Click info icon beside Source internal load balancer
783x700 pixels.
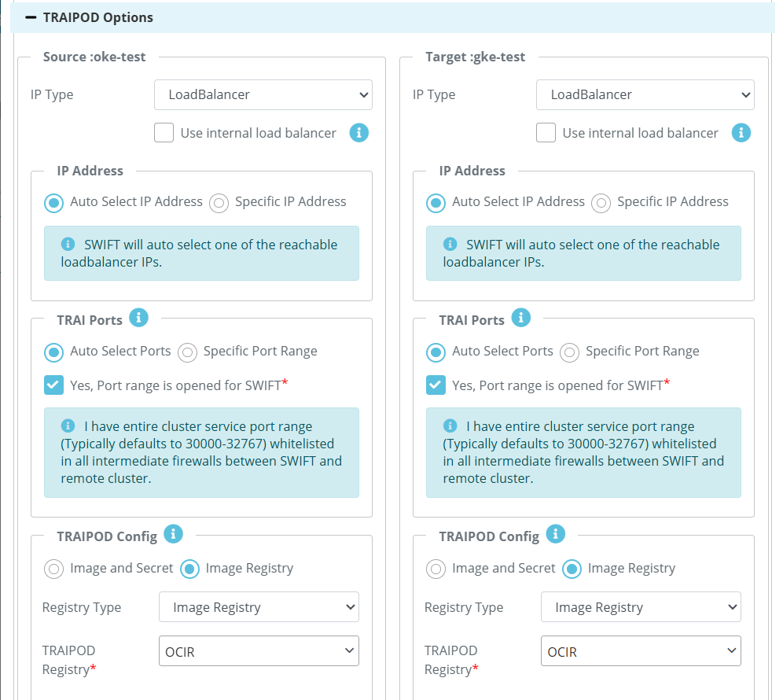[x=359, y=133]
